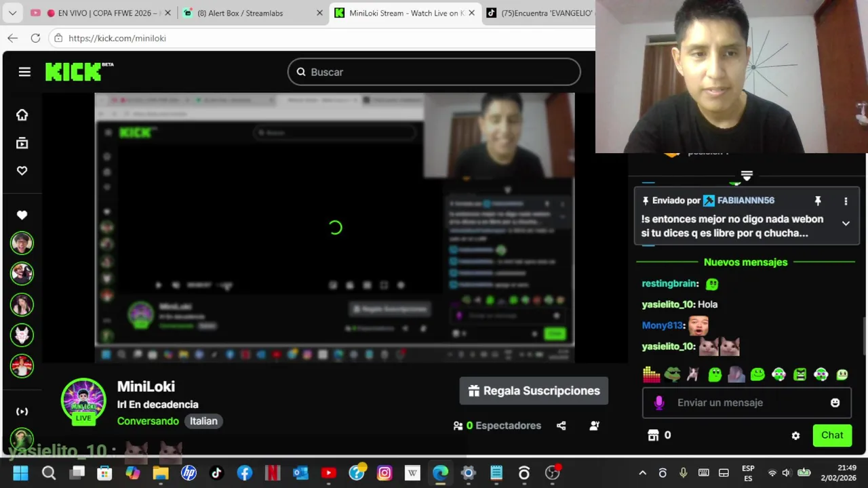Click the filled heart icon in sidebar
868x488 pixels.
coord(22,215)
